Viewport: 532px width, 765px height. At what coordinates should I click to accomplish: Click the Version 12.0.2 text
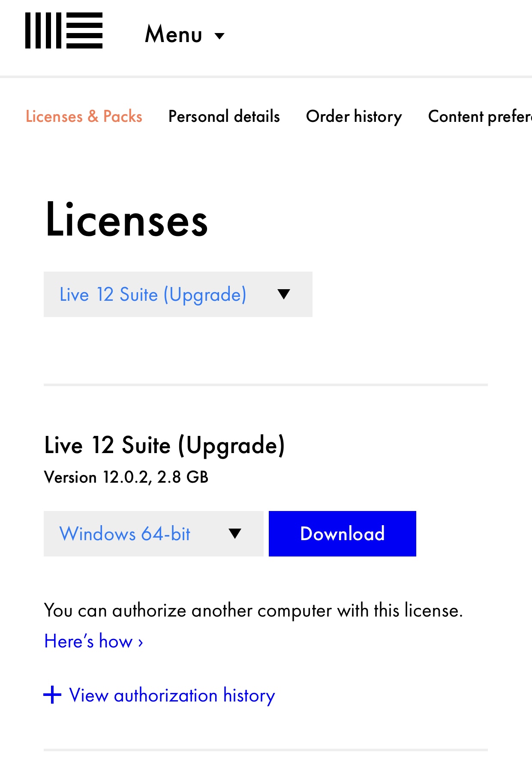pyautogui.click(x=126, y=477)
